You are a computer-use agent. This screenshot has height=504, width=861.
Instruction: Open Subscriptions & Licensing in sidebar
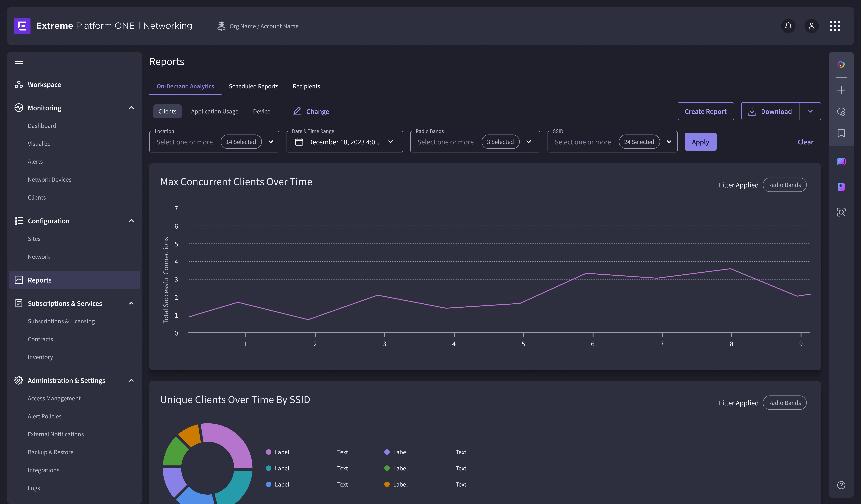(x=61, y=321)
